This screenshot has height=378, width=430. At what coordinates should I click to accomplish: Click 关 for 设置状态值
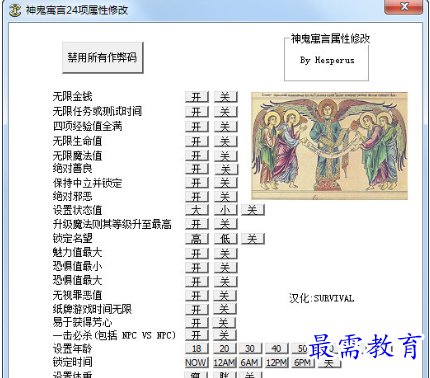[253, 210]
